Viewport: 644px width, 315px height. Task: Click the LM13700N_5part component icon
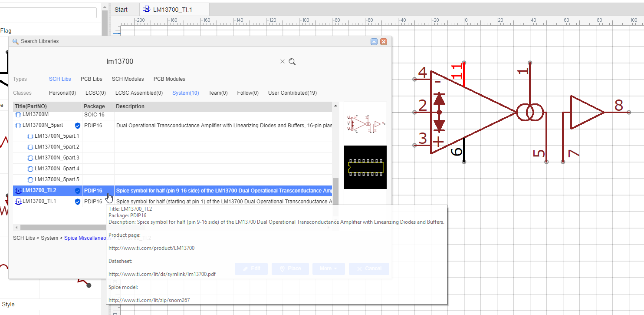(18, 126)
